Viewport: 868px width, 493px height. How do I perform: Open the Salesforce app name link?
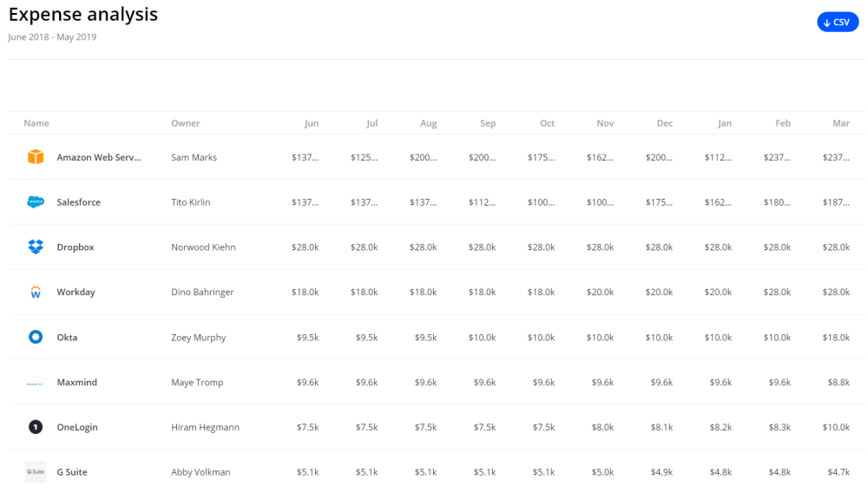click(79, 202)
